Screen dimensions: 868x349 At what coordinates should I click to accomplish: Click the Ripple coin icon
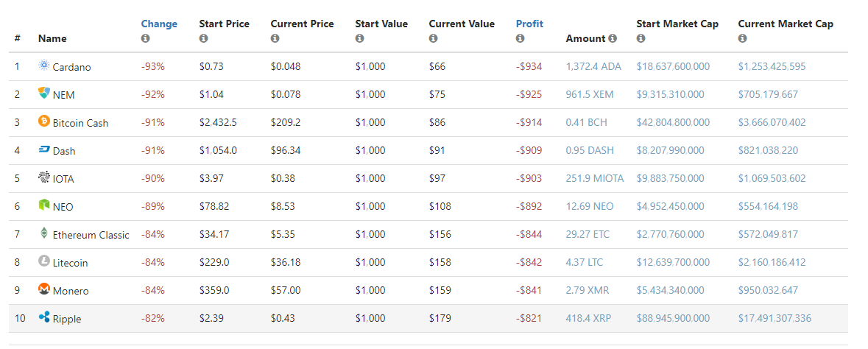coord(43,318)
